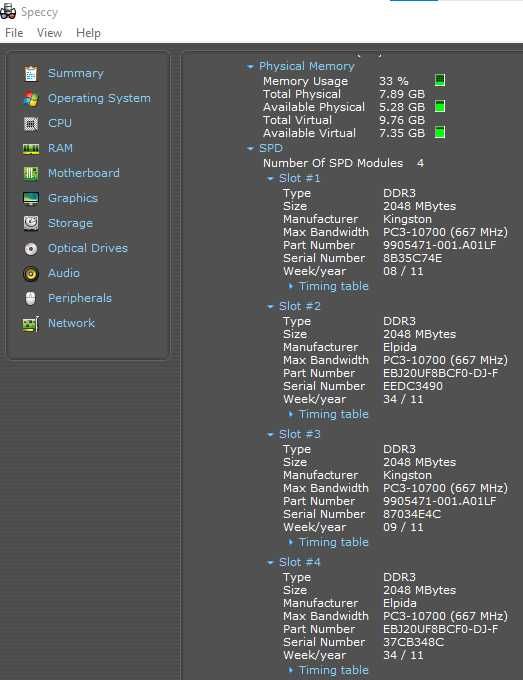Open the Help menu
This screenshot has height=680, width=523.
[x=88, y=33]
